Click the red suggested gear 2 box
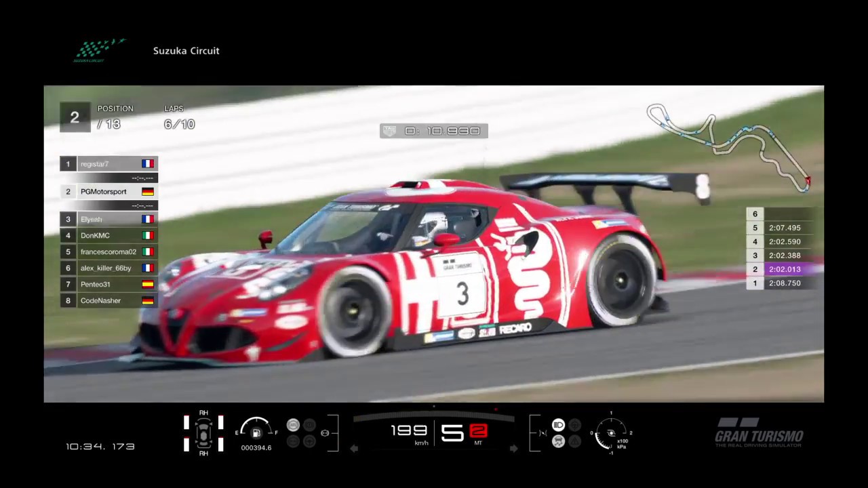Image resolution: width=868 pixels, height=488 pixels. 478,430
